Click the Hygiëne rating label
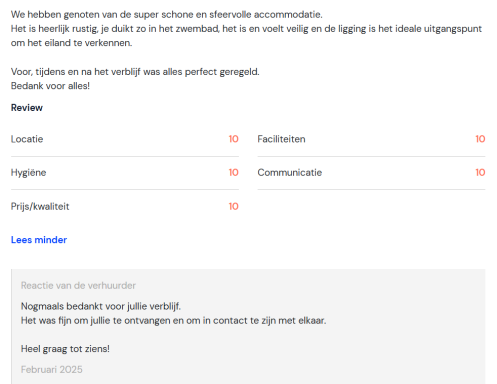The image size is (497, 384). tap(28, 173)
